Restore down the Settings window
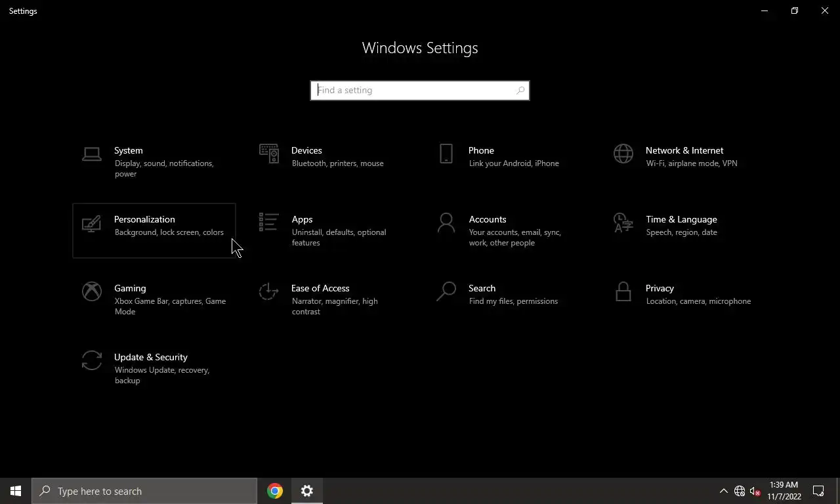Viewport: 840px width, 504px height. [x=795, y=10]
